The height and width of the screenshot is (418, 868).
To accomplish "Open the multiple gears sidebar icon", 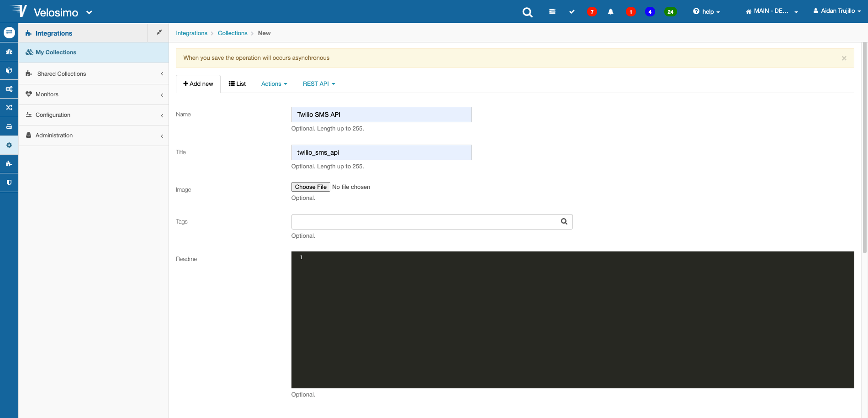I will point(9,89).
